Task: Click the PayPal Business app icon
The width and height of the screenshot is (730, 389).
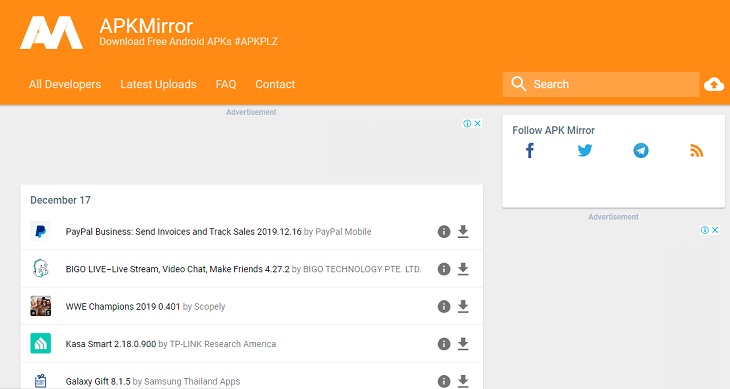Action: (41, 231)
